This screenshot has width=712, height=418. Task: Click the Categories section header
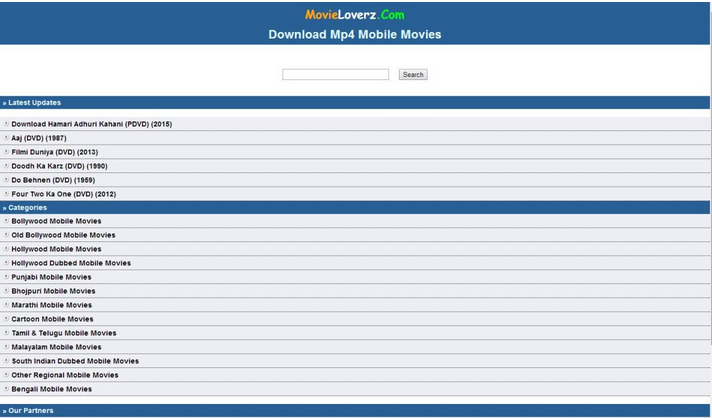coord(355,208)
